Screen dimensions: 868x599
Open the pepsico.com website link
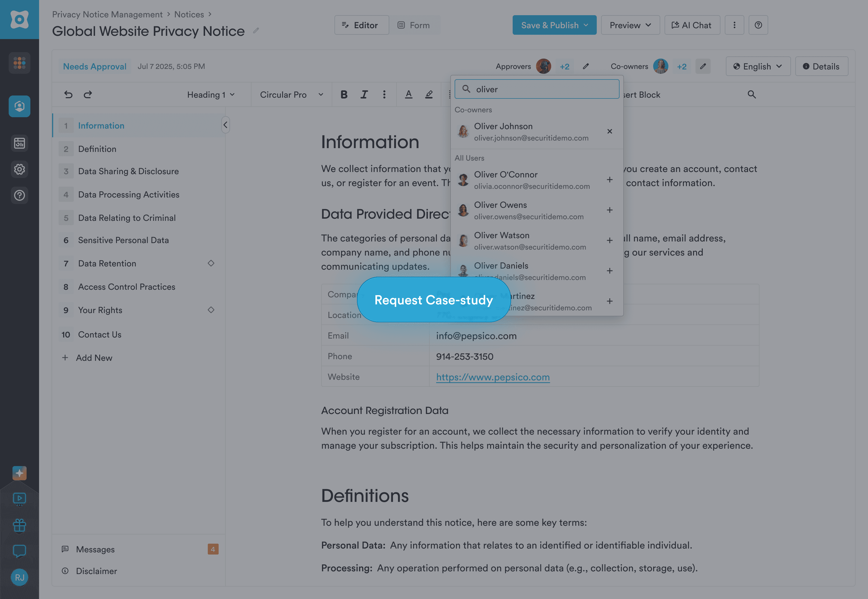click(x=492, y=377)
